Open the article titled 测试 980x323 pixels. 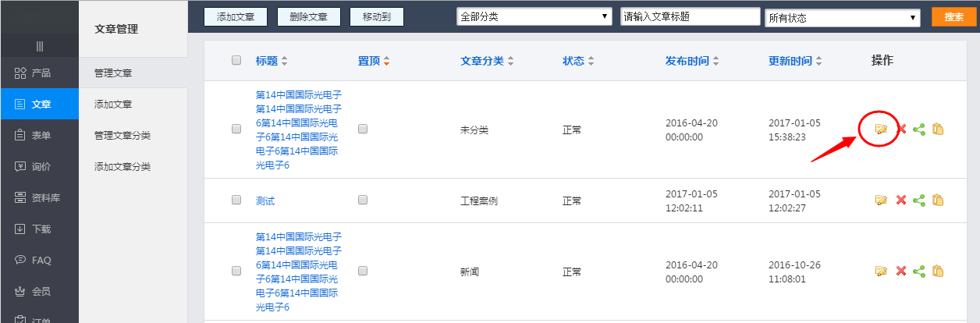click(x=265, y=201)
